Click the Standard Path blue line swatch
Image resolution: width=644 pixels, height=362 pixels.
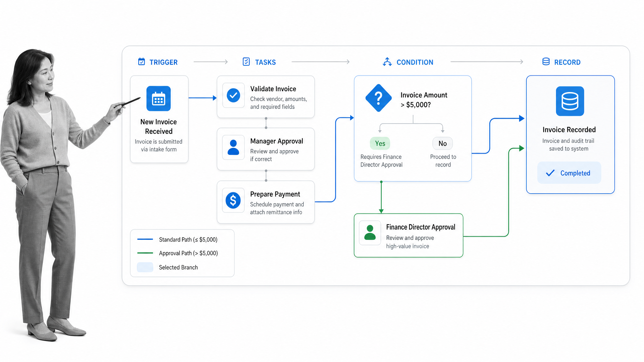[x=145, y=239]
